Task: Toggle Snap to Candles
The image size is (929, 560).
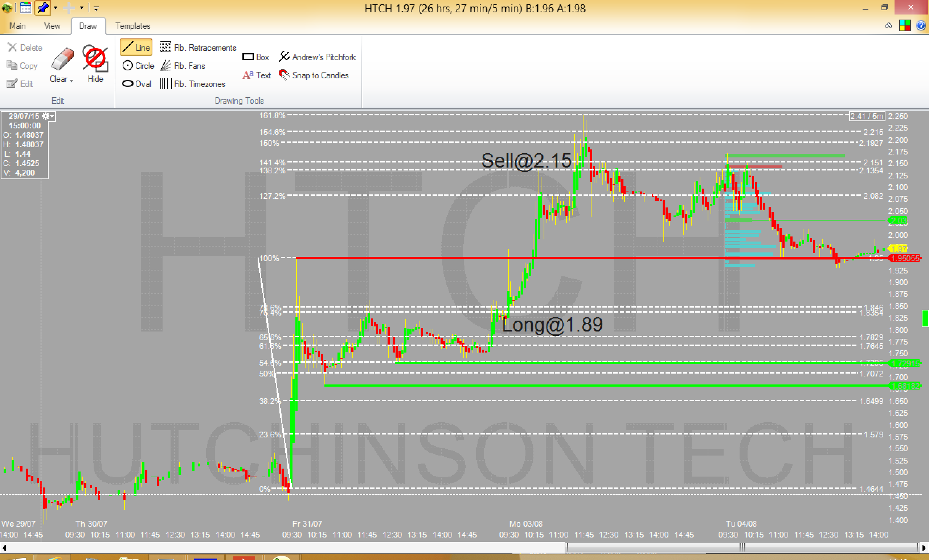Action: (x=314, y=75)
